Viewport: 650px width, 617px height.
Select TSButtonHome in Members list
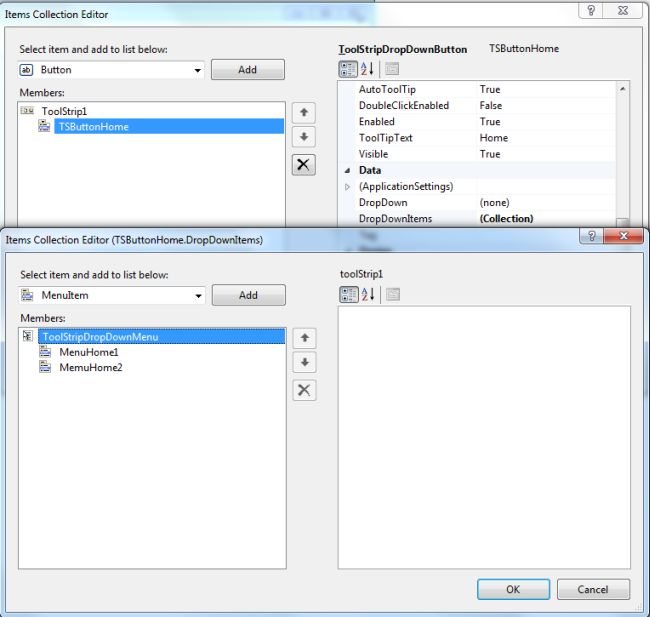click(x=169, y=126)
